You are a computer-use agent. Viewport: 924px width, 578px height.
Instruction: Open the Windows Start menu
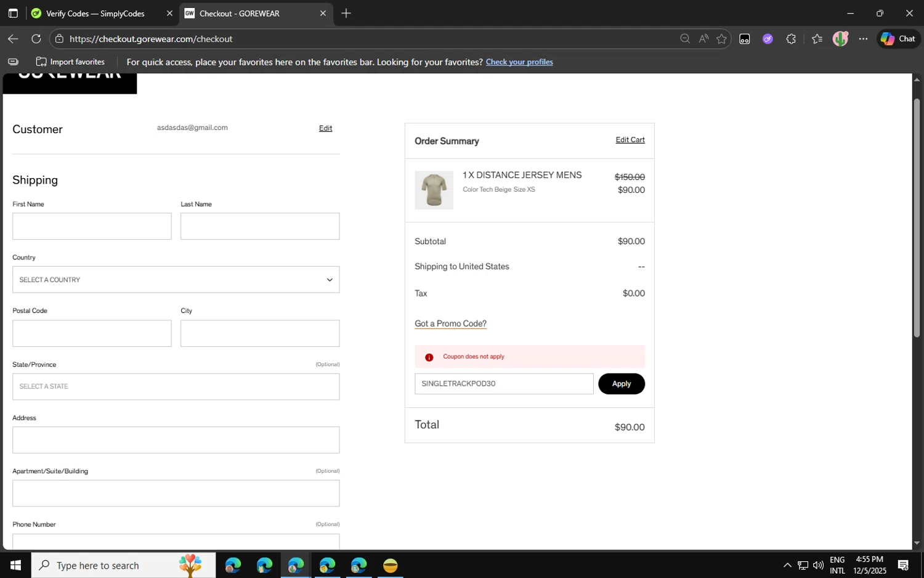15,565
